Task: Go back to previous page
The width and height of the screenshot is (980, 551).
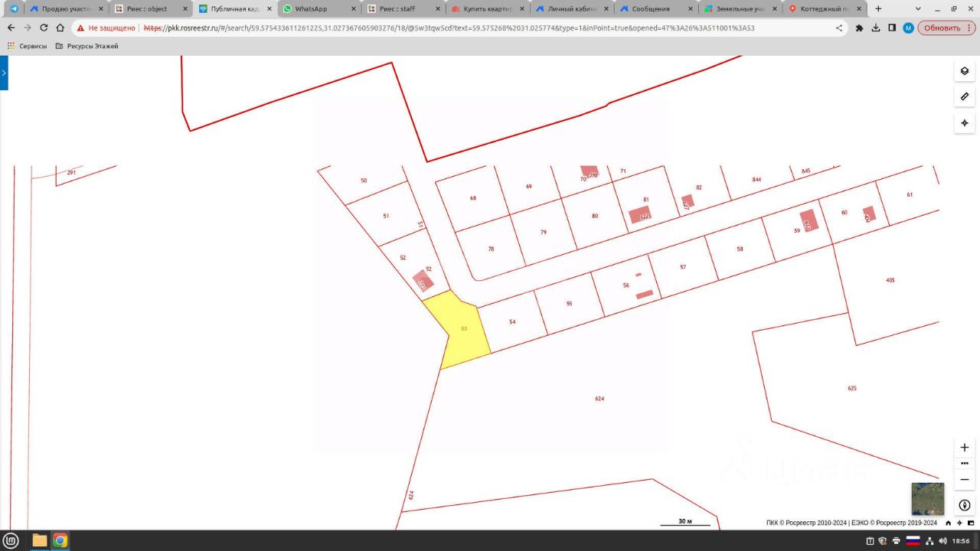Action: (x=11, y=28)
